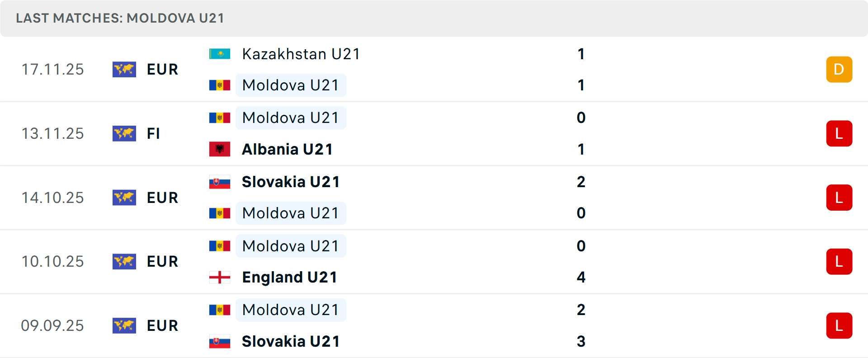The image size is (868, 358).
Task: Click the Kazakhstan U21 flag icon
Action: click(x=220, y=53)
